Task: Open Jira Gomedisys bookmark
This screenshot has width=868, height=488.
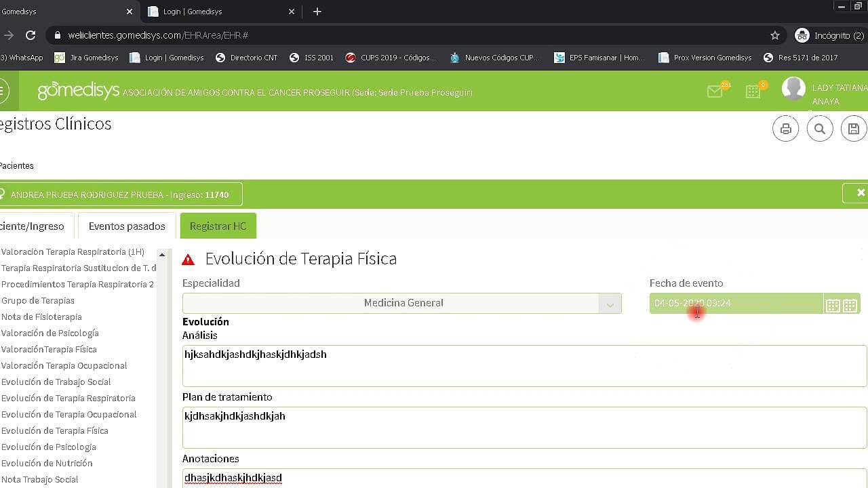Action: tap(87, 58)
